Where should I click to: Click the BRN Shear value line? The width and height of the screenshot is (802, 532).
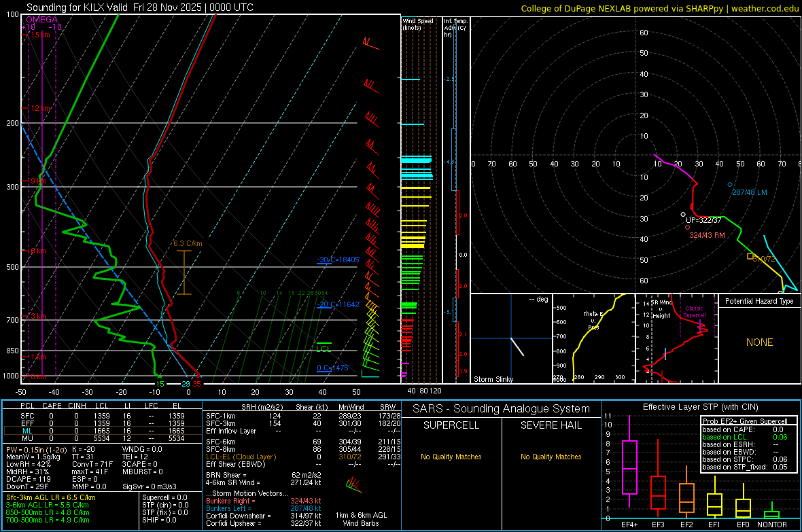[x=264, y=475]
